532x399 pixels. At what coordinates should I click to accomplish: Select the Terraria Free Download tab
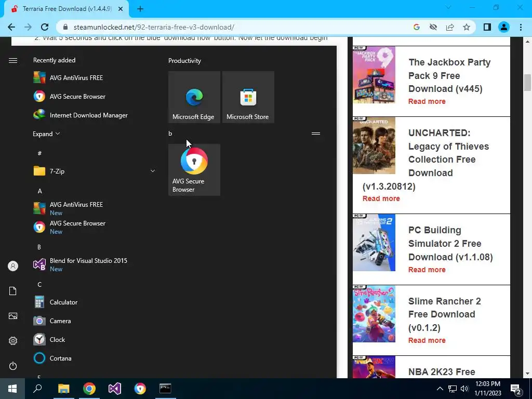pos(66,9)
